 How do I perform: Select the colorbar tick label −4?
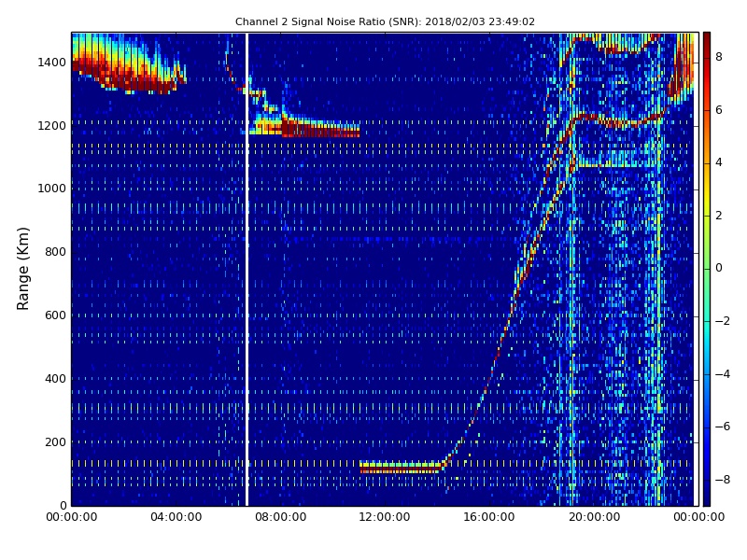tap(722, 374)
